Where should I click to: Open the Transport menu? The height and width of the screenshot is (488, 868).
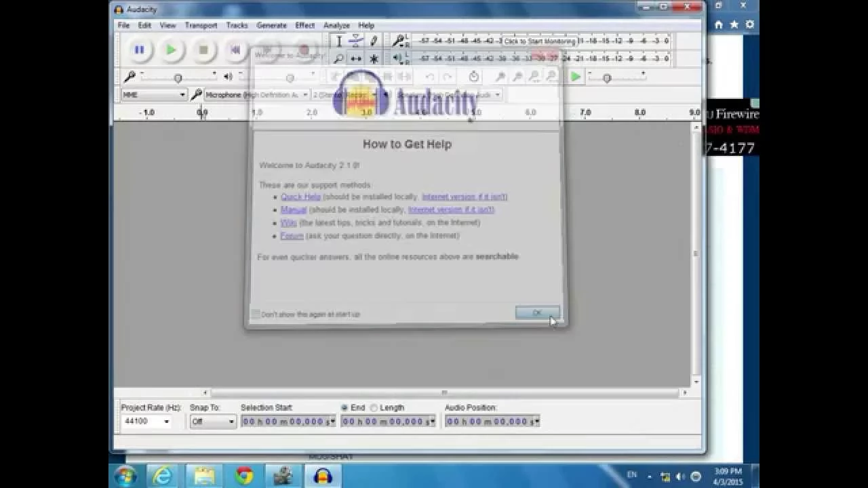(201, 25)
